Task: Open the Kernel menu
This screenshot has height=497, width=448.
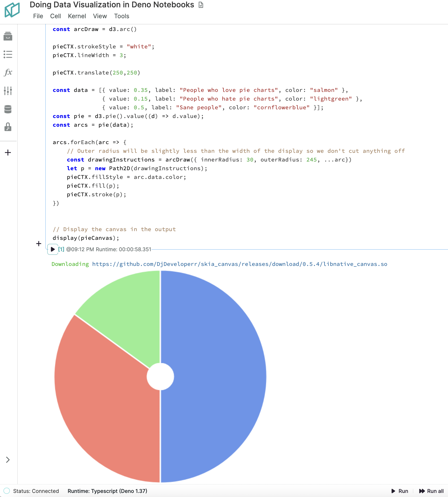Action: 77,16
